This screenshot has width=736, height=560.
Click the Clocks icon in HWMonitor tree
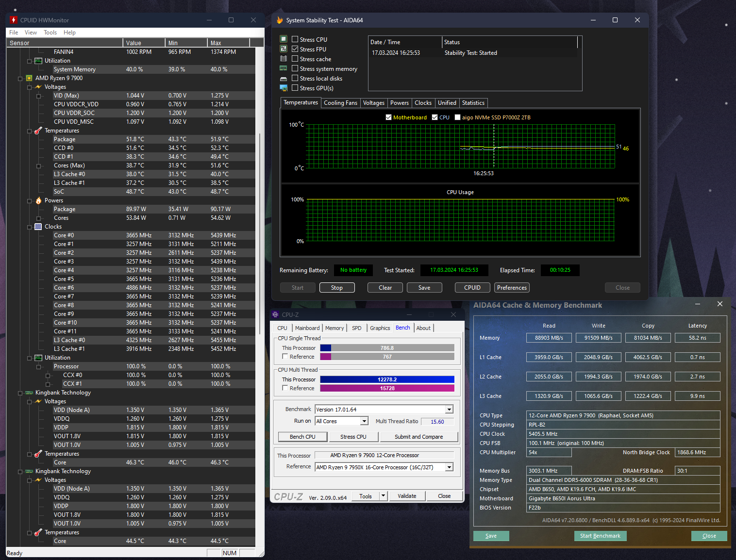(x=38, y=227)
